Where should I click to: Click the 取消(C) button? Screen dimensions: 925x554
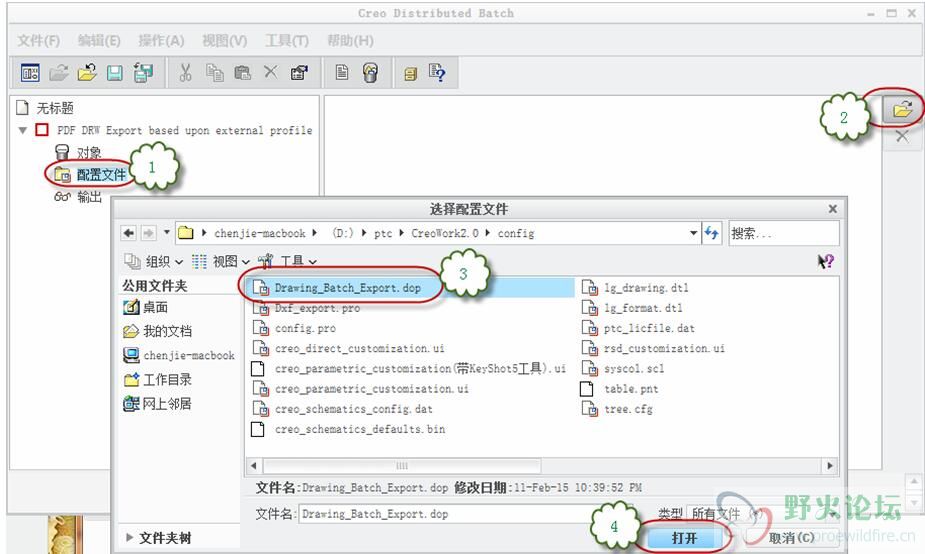[791, 537]
